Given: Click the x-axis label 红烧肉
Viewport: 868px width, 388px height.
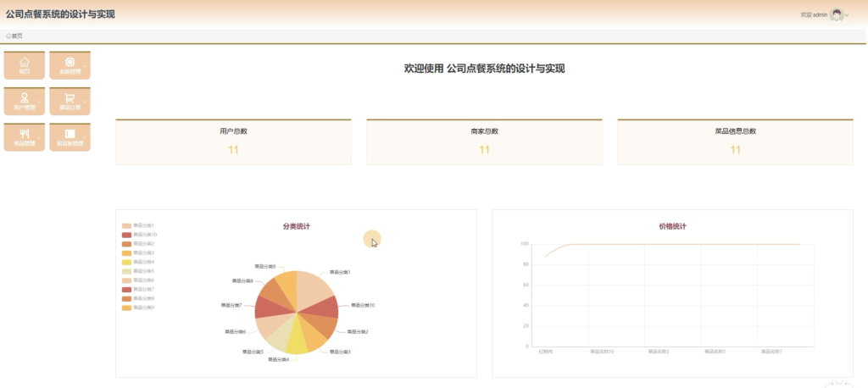Looking at the screenshot, I should click(546, 352).
